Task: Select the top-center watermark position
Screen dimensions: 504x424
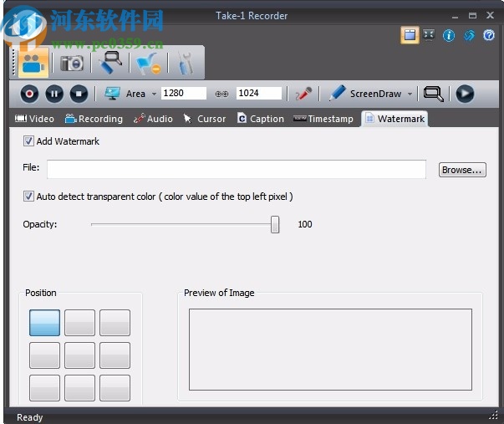Action: click(79, 323)
